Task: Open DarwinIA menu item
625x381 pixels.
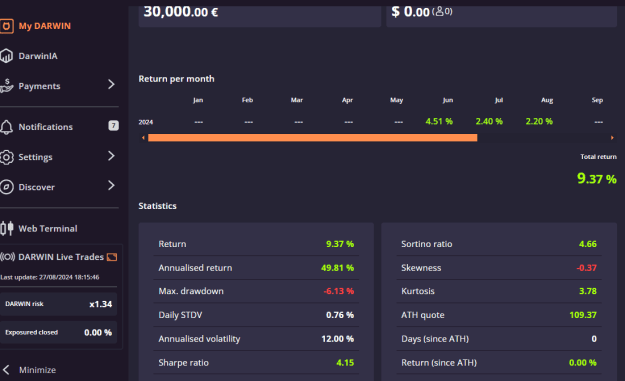Action: pos(38,56)
